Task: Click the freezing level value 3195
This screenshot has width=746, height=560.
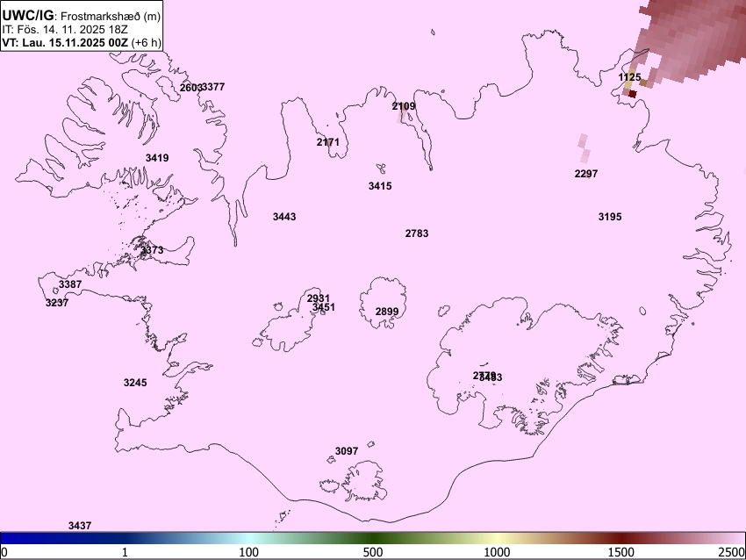Action: 610,217
